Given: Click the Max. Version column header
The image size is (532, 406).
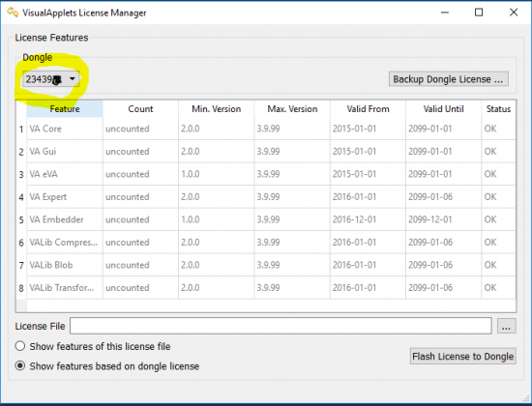Looking at the screenshot, I should click(292, 109).
